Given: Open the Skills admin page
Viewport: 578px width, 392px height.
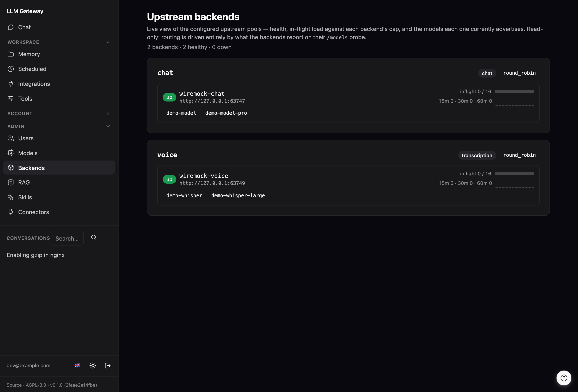Looking at the screenshot, I should point(59,197).
